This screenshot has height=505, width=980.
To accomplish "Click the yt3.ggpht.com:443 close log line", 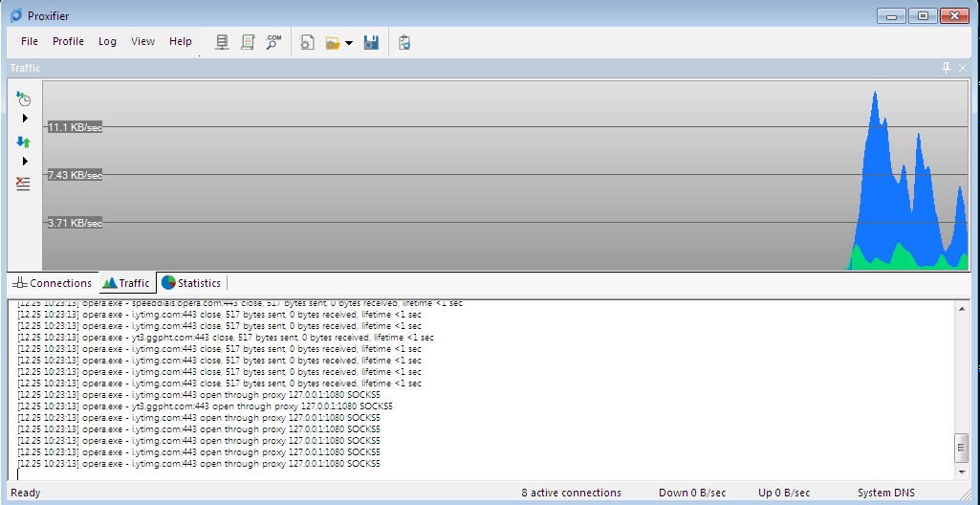I will coord(226,338).
